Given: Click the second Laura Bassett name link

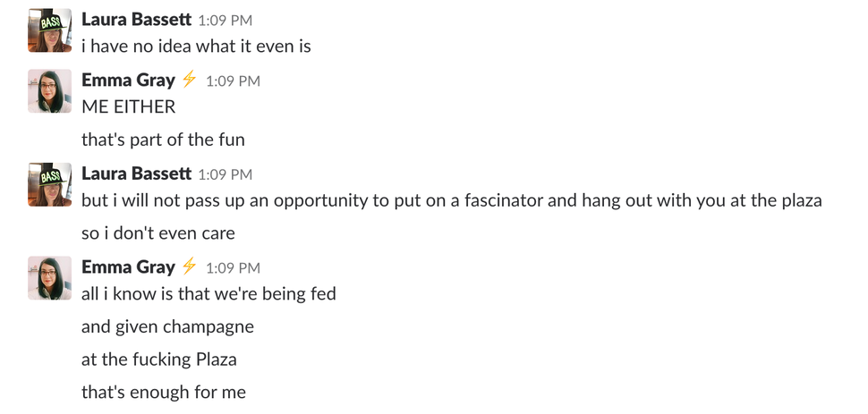Looking at the screenshot, I should [136, 173].
